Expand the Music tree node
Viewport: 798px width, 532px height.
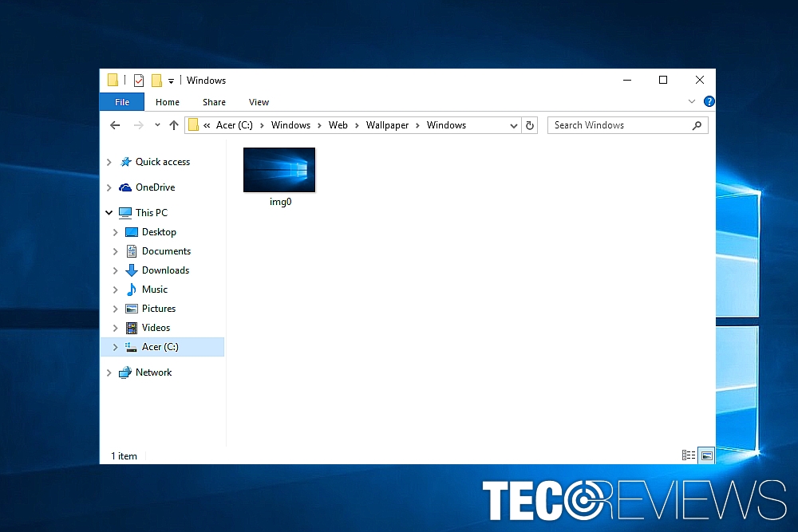(115, 290)
